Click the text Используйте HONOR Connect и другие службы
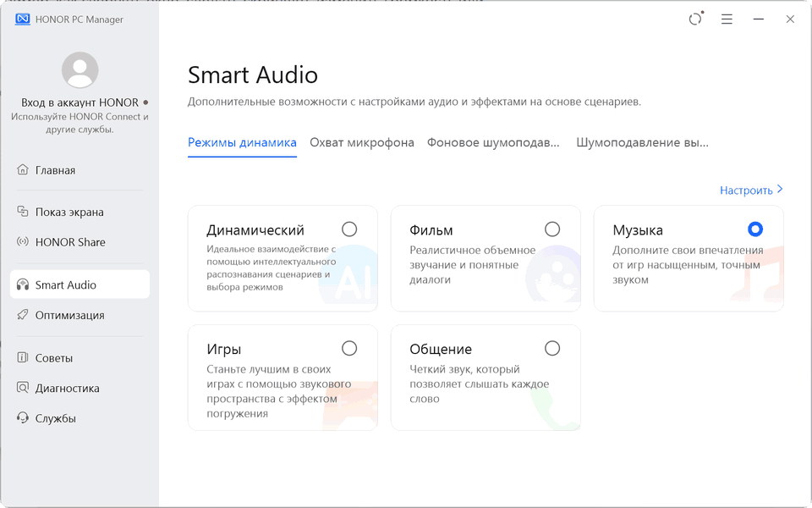The height and width of the screenshot is (508, 812). (x=80, y=123)
